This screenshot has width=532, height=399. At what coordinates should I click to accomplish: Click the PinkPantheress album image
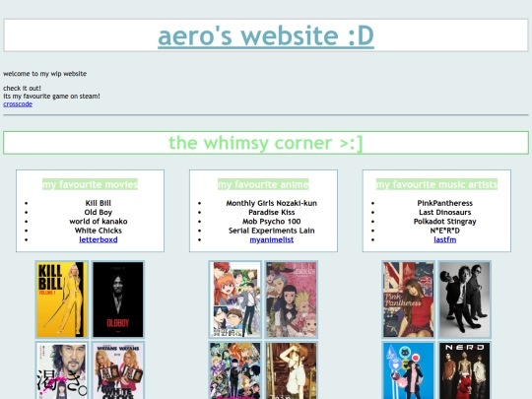(x=409, y=299)
